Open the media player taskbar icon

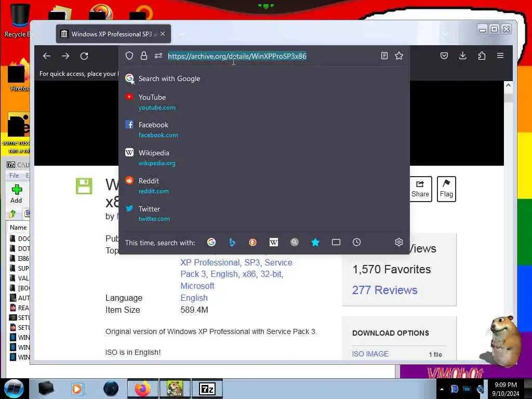click(x=77, y=389)
